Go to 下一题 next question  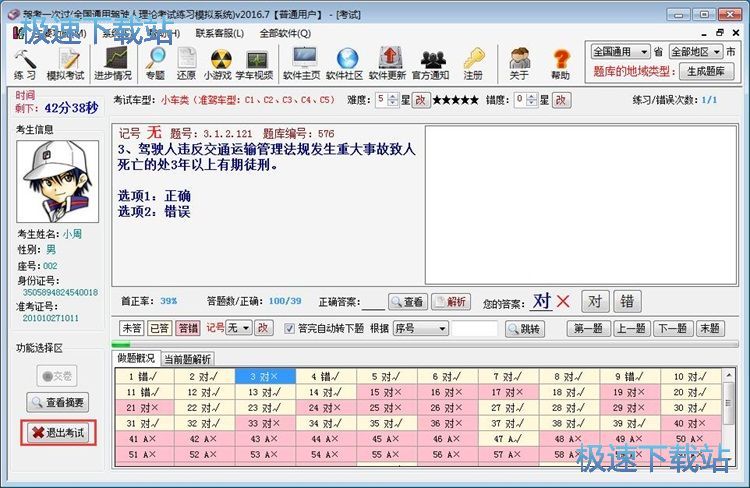tap(672, 328)
